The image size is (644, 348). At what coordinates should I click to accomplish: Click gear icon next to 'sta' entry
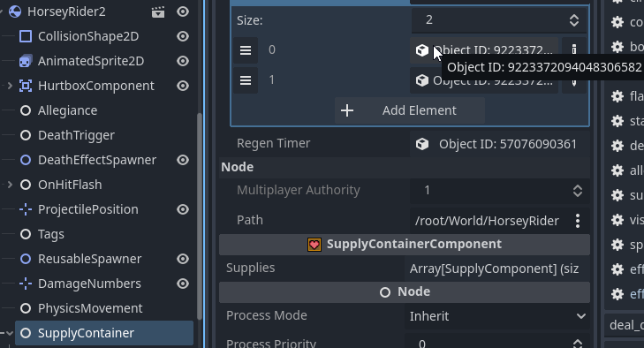click(617, 121)
